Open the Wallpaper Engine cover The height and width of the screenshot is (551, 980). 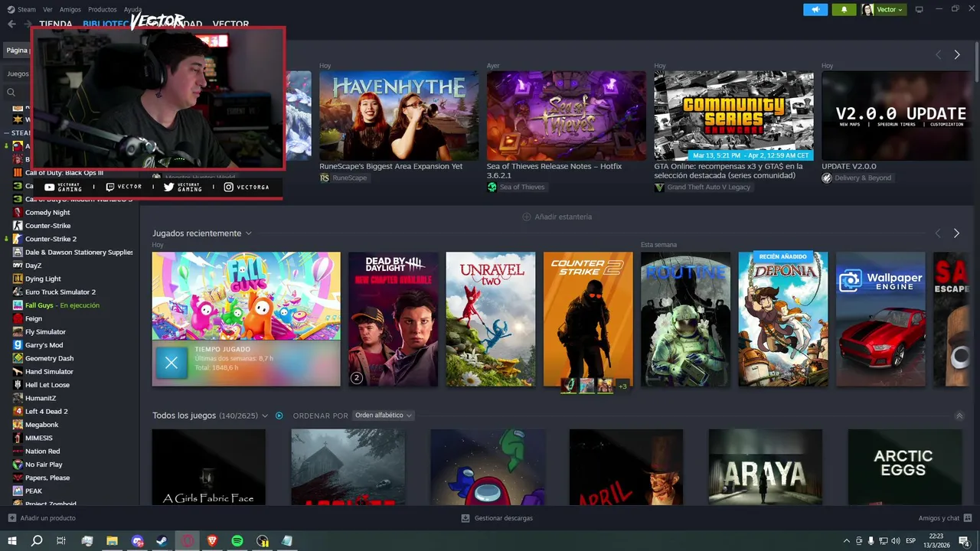(x=880, y=319)
